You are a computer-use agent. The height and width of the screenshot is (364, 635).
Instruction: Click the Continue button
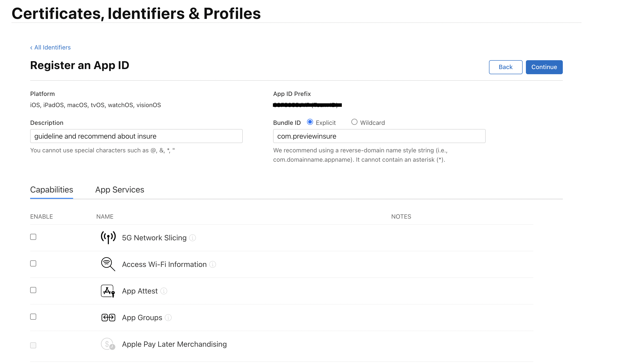point(544,67)
